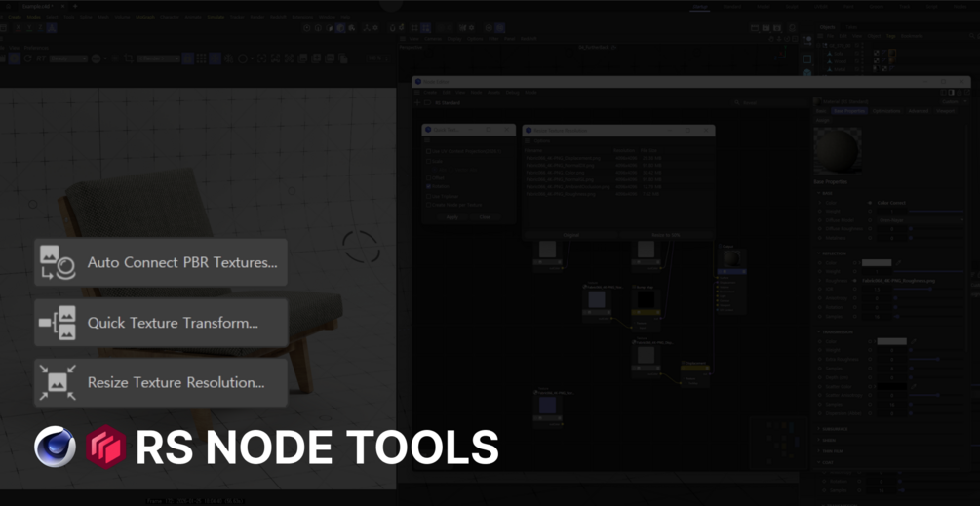Open the MoGraph menu
Viewport: 980px width, 506px height.
point(145,17)
